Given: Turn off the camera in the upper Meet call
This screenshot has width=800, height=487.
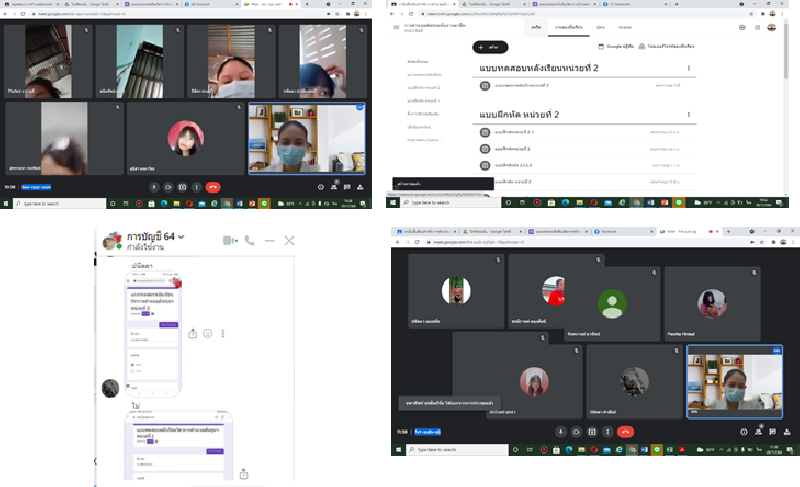Looking at the screenshot, I should 168,187.
